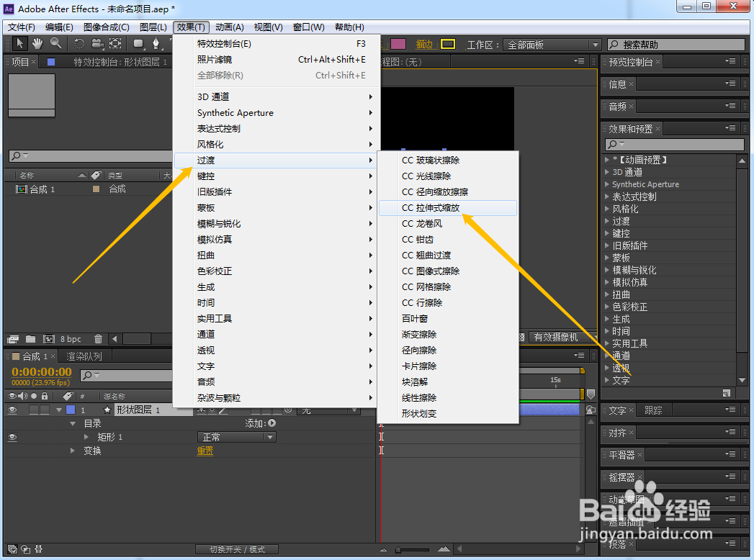Screen dimensions: 754x560
Task: Open the preview control panel menu icon
Action: (730, 61)
